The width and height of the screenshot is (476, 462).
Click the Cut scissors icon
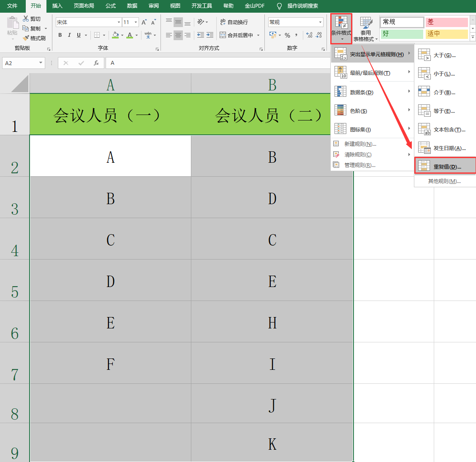[26, 19]
